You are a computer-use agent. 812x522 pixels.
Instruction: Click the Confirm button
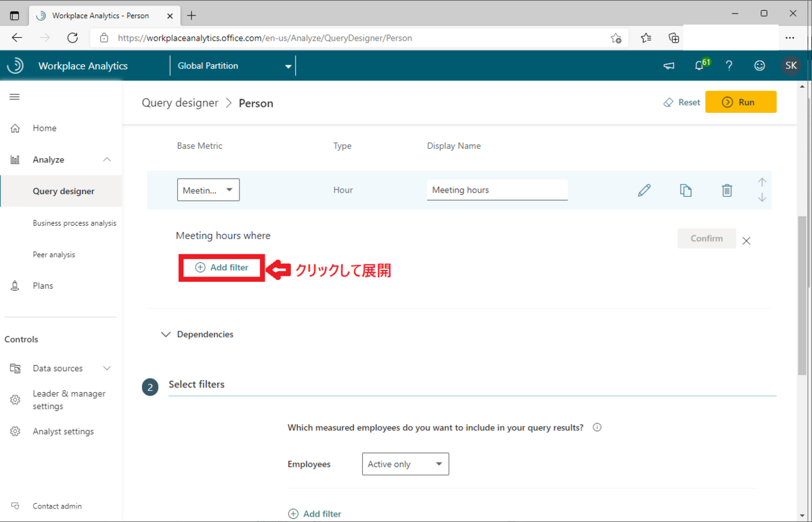(706, 238)
